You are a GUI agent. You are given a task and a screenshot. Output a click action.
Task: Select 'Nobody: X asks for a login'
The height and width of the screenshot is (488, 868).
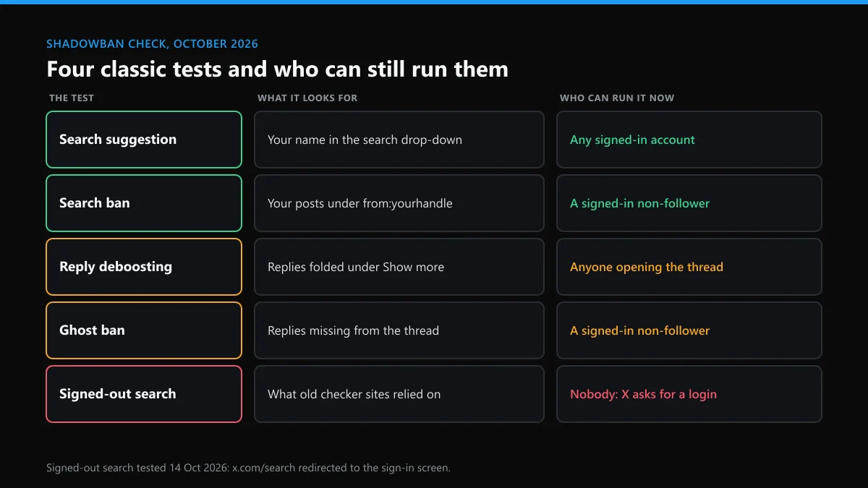click(689, 394)
